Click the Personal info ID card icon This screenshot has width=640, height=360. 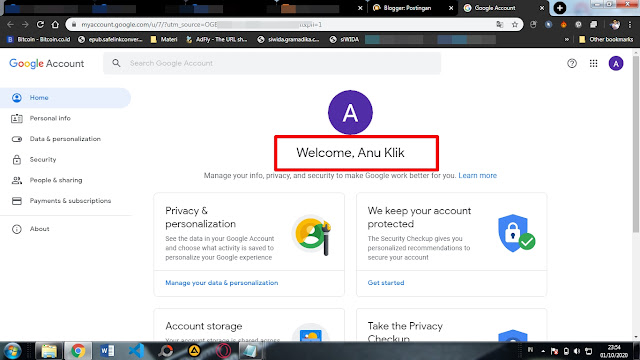(x=17, y=118)
